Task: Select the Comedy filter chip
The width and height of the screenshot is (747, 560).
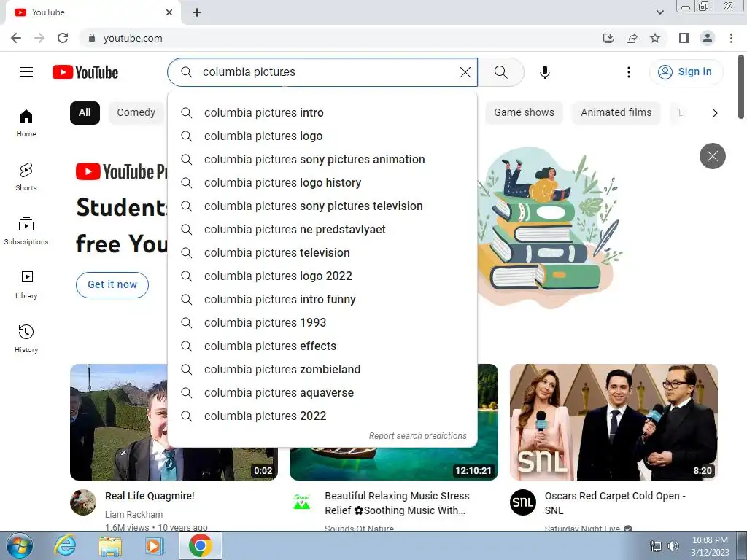Action: coord(136,113)
